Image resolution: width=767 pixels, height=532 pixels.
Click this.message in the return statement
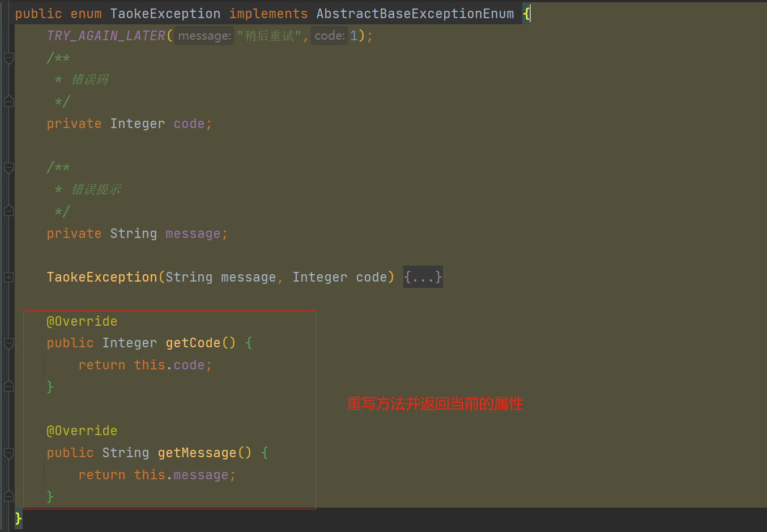pyautogui.click(x=181, y=475)
